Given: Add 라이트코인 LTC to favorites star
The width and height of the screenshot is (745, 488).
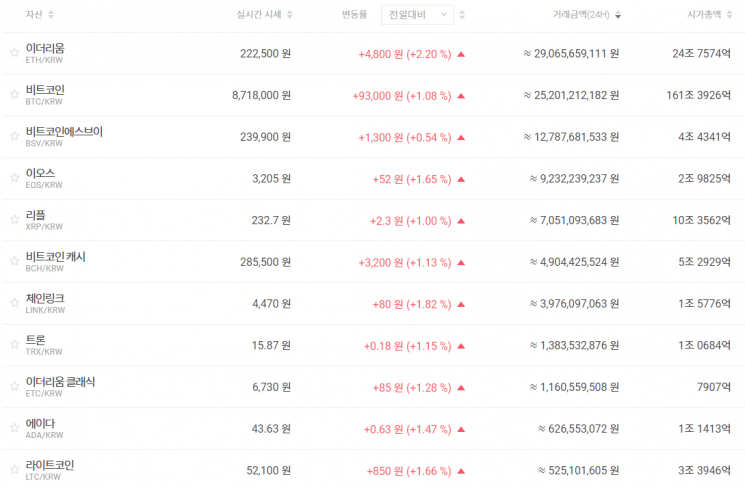Looking at the screenshot, I should point(15,469).
